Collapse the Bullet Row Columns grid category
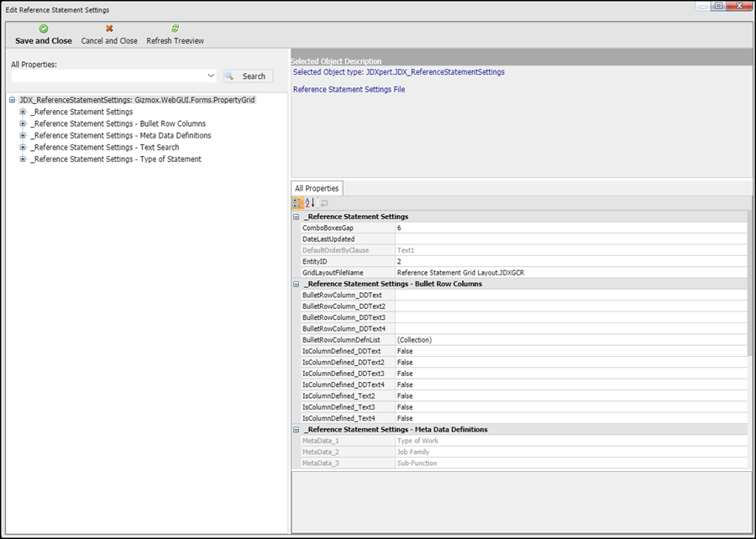 tap(297, 284)
